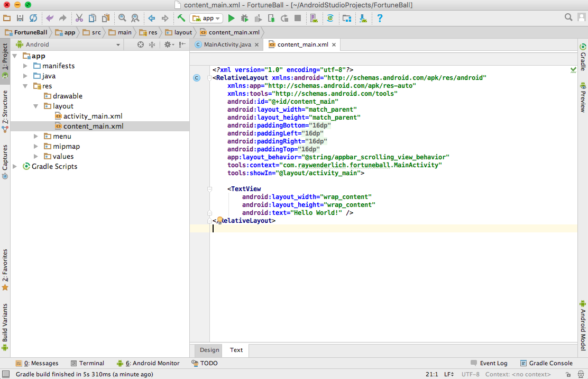This screenshot has height=379, width=588.
Task: Click the Undo arrow in toolbar
Action: click(50, 18)
